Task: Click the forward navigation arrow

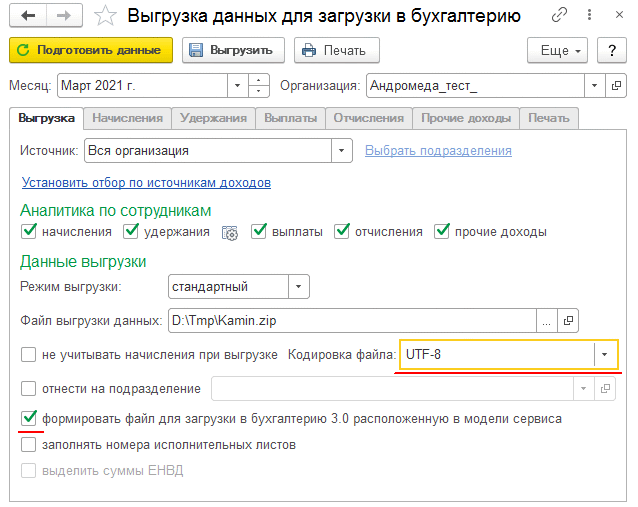Action: [x=62, y=16]
